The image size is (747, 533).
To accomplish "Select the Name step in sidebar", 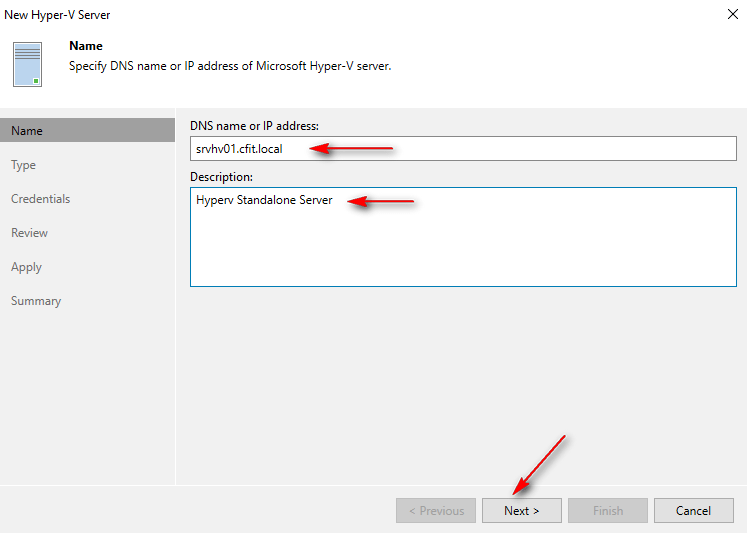I will pos(27,131).
